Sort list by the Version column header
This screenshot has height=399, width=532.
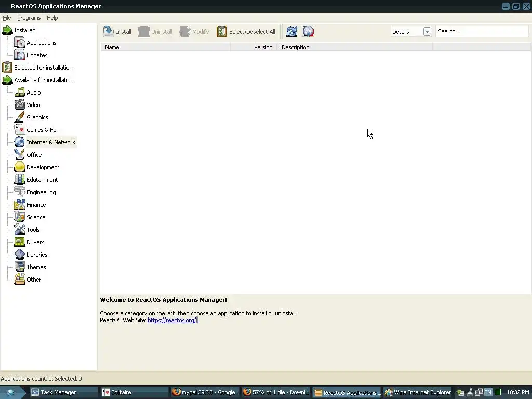254,47
